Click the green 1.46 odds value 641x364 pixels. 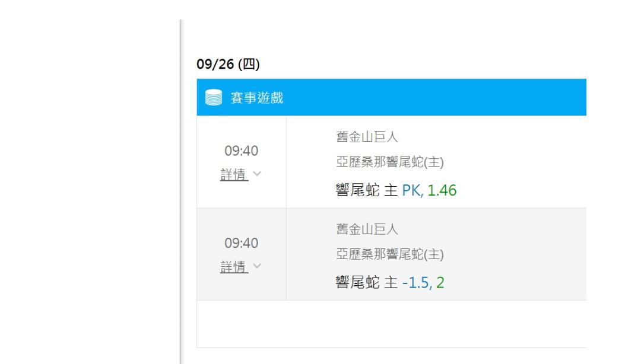[442, 190]
